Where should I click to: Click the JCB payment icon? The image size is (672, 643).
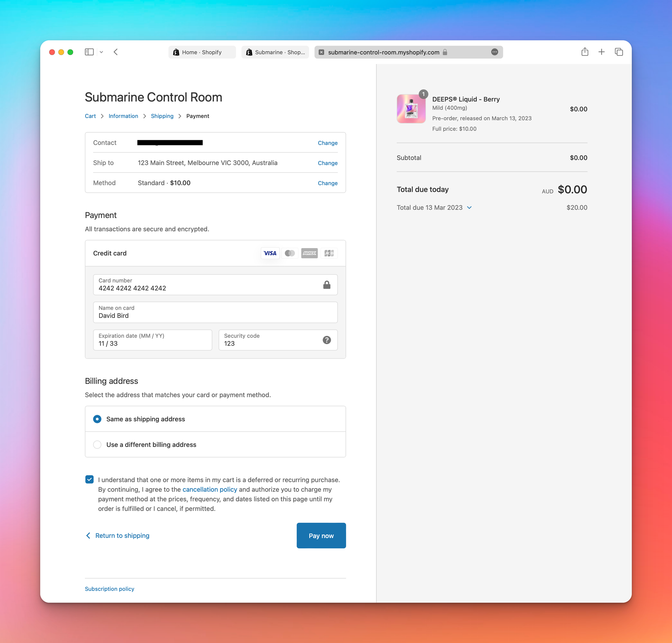pos(329,253)
